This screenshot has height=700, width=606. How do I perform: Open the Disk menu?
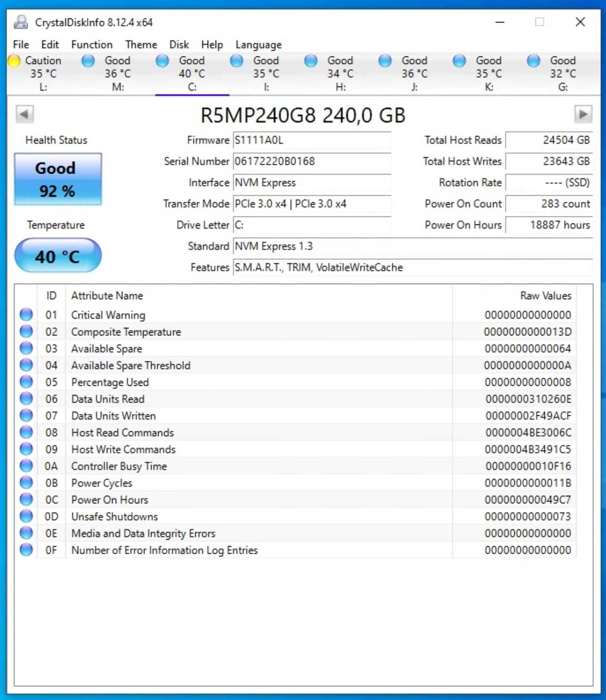tap(179, 45)
